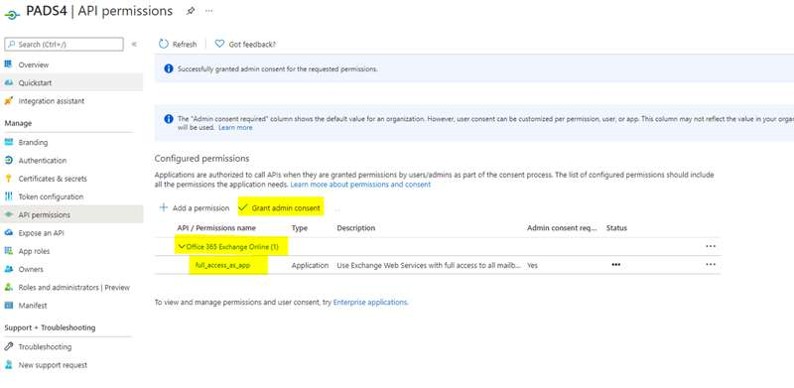Open Troubleshooting page
Viewport: 794px width, 388px height.
click(x=45, y=347)
